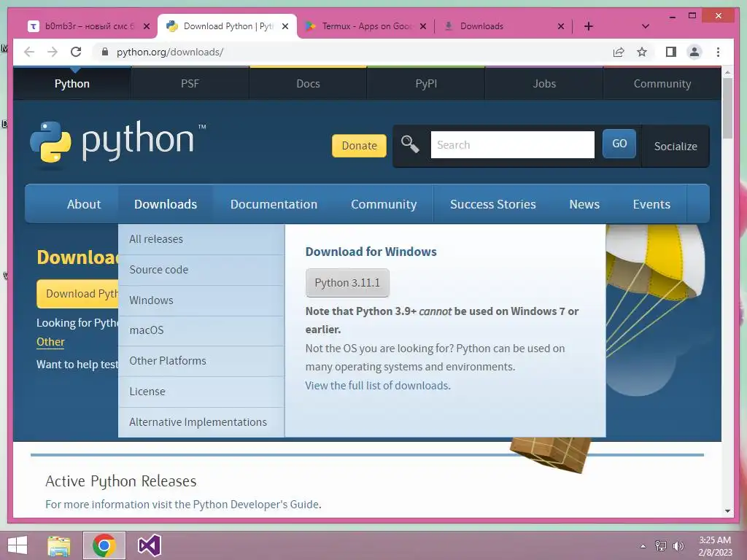This screenshot has height=560, width=747.
Task: Open View the full list of downloads link
Action: (378, 385)
